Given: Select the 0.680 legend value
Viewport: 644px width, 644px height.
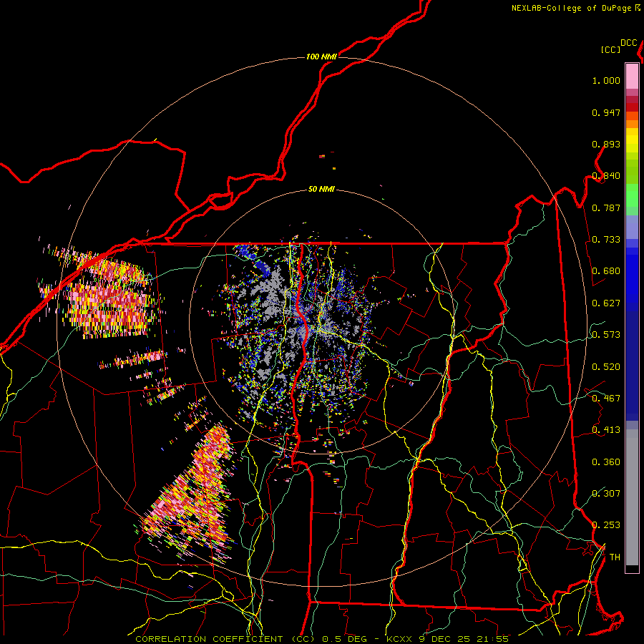Looking at the screenshot, I should pyautogui.click(x=606, y=271).
